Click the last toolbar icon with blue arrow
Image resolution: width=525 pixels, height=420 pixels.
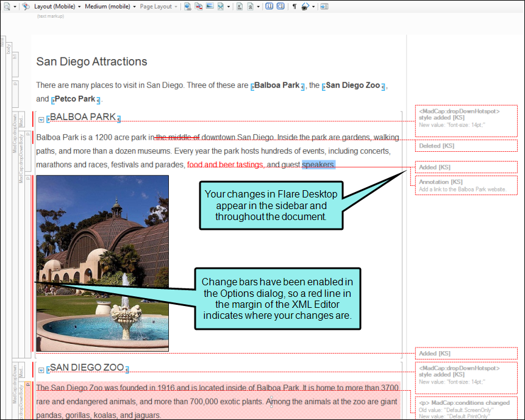pyautogui.click(x=324, y=6)
